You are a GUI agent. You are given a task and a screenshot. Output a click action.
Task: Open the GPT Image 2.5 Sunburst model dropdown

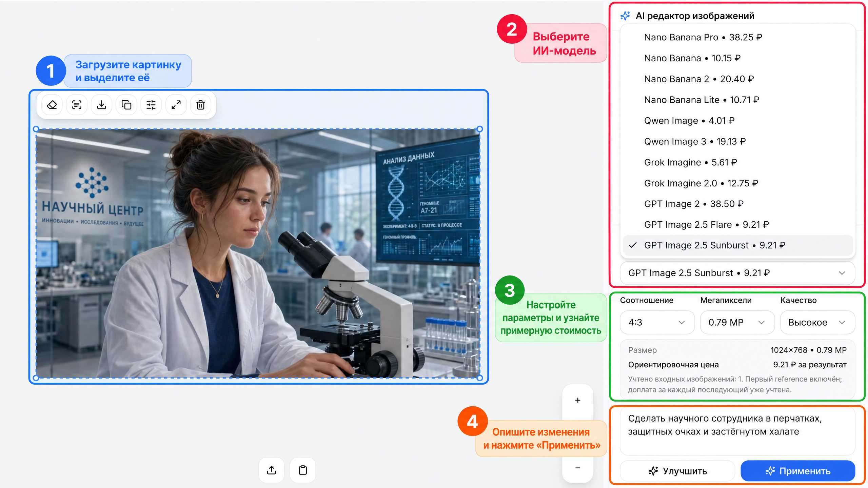pyautogui.click(x=737, y=273)
